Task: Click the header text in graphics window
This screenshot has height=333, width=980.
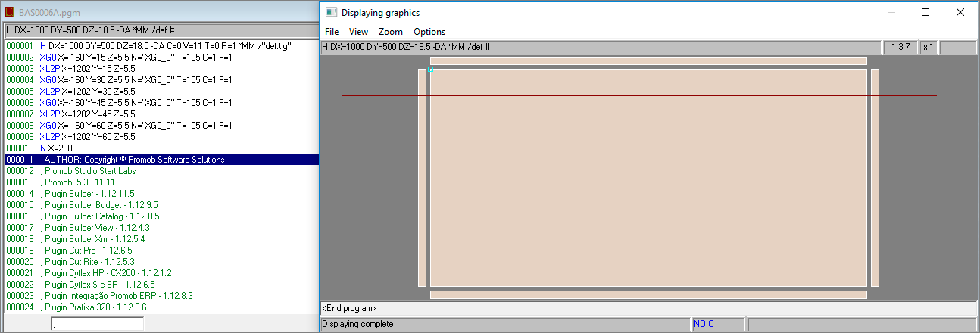Action: [405, 47]
